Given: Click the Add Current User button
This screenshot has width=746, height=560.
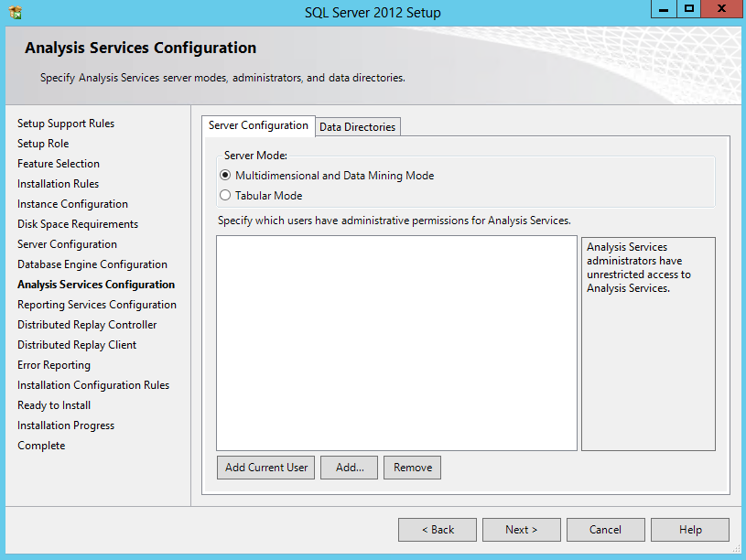Looking at the screenshot, I should click(266, 468).
